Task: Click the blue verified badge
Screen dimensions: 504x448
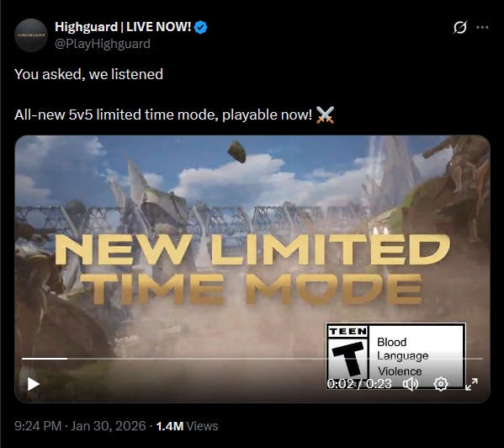Action: tap(201, 27)
